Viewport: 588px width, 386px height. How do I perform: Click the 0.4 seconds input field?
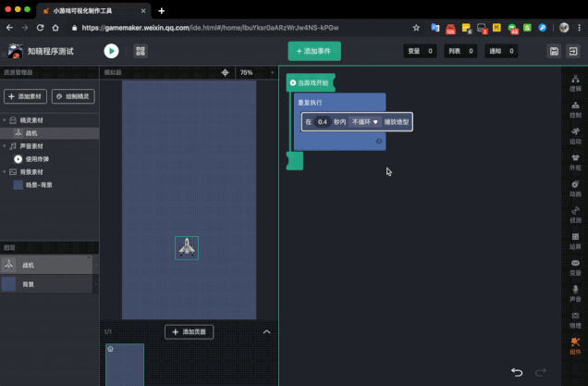[323, 121]
